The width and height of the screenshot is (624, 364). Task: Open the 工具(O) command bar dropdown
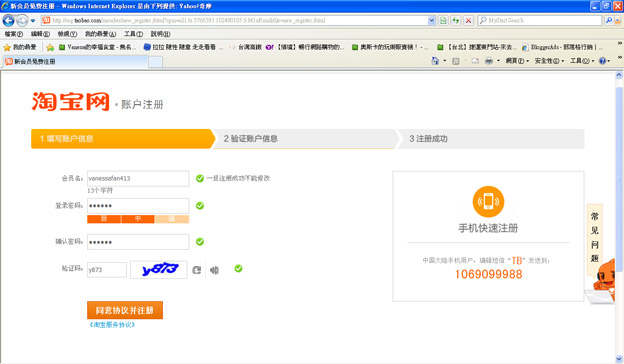pos(582,61)
